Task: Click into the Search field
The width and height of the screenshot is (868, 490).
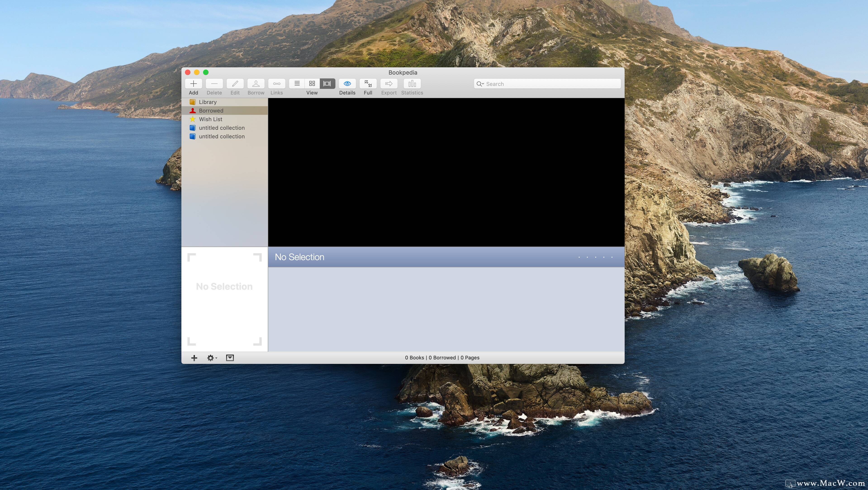Action: click(547, 84)
